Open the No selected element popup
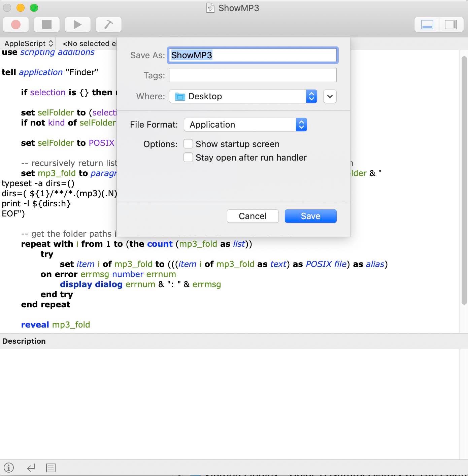This screenshot has width=468, height=476. [89, 44]
